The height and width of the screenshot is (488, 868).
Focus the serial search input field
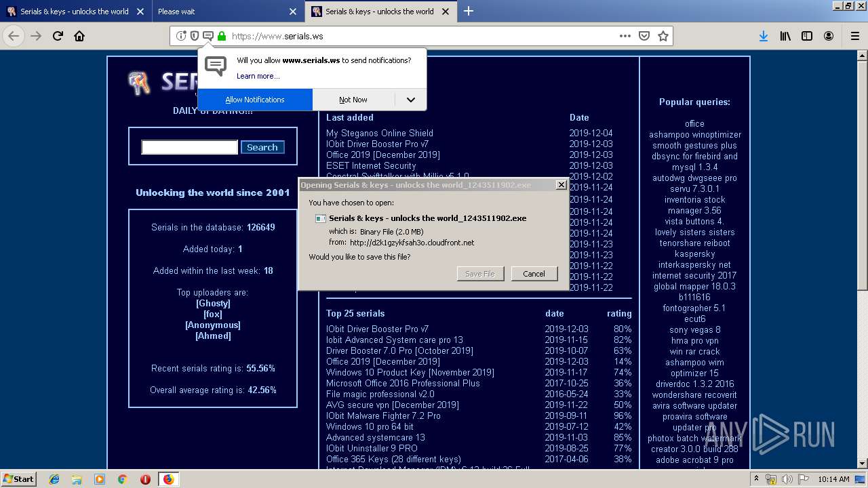(x=189, y=147)
